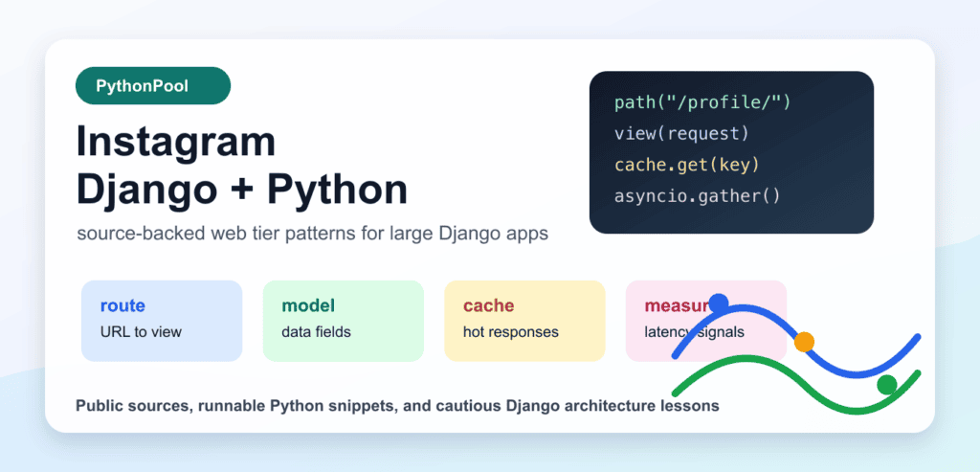Click the 'data fields' text
Screen dimensions: 980x472
tap(316, 332)
